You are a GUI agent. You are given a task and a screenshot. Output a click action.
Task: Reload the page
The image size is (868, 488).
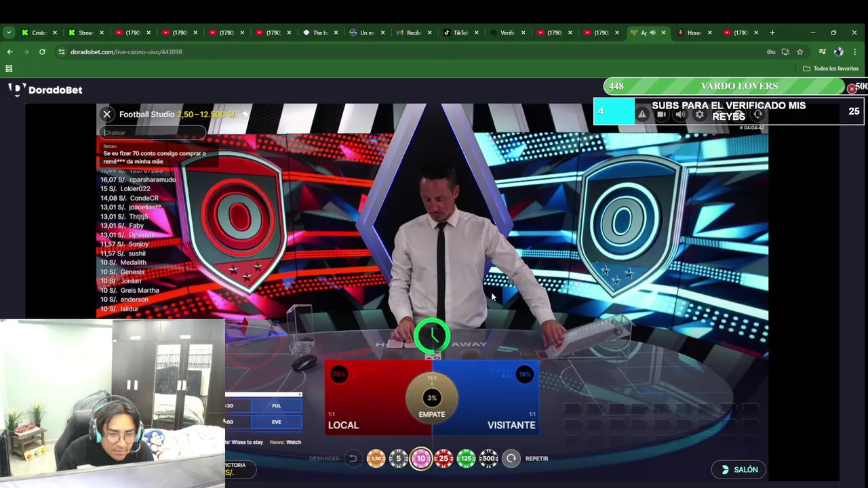[x=42, y=52]
